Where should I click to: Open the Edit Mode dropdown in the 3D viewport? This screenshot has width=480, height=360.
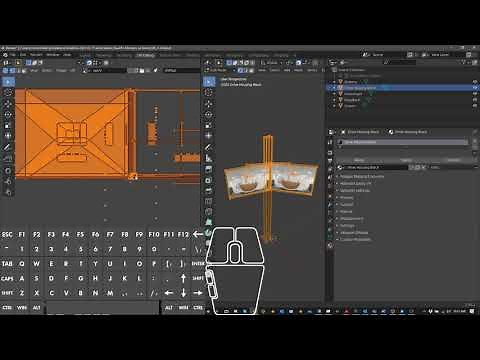coord(220,70)
